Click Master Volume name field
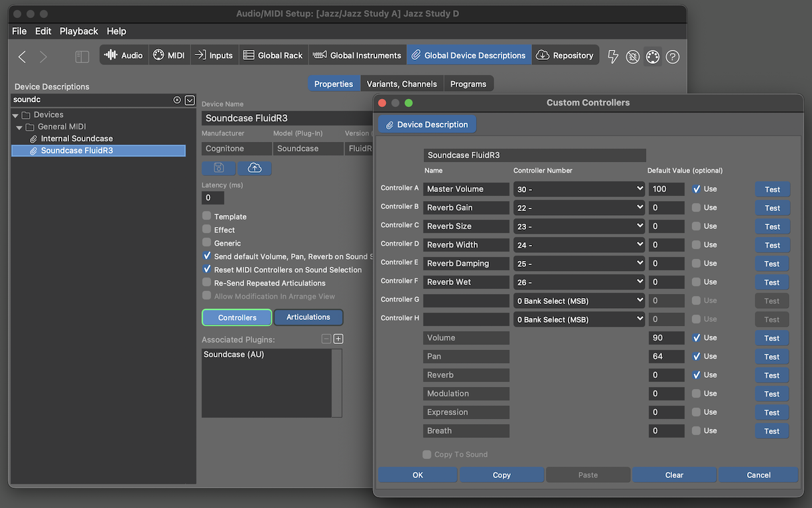Screen dimensions: 812x508 pos(466,189)
